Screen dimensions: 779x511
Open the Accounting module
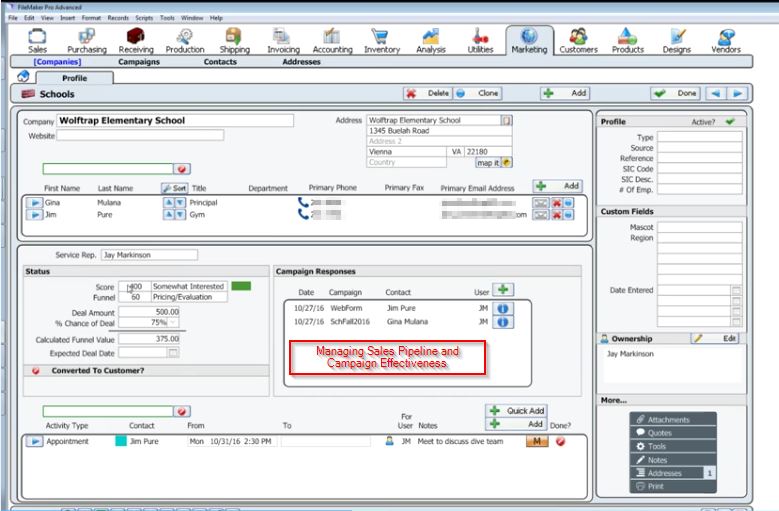[x=332, y=41]
